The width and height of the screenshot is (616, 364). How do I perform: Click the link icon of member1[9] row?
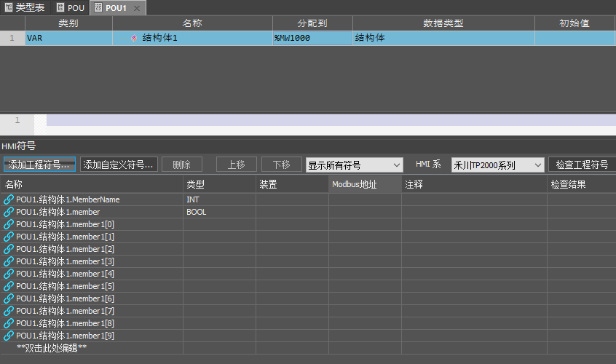click(x=9, y=336)
